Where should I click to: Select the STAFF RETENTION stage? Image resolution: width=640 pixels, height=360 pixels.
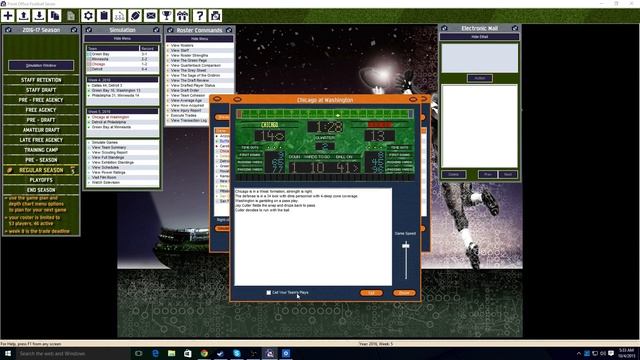click(41, 80)
